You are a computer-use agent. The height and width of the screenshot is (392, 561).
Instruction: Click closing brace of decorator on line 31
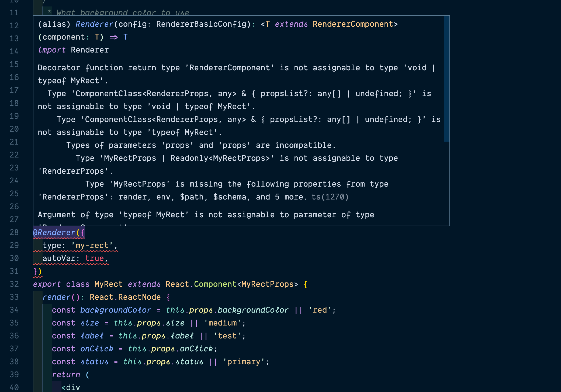tap(35, 271)
